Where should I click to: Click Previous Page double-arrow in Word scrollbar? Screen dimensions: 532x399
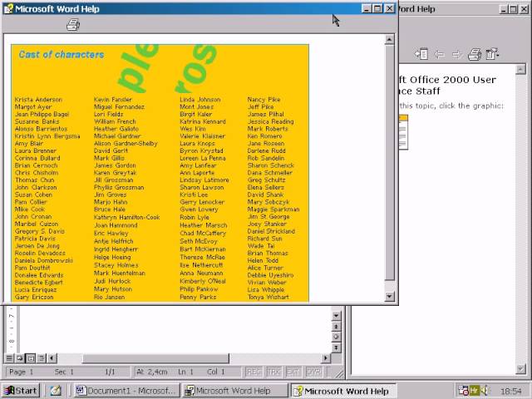click(x=336, y=327)
